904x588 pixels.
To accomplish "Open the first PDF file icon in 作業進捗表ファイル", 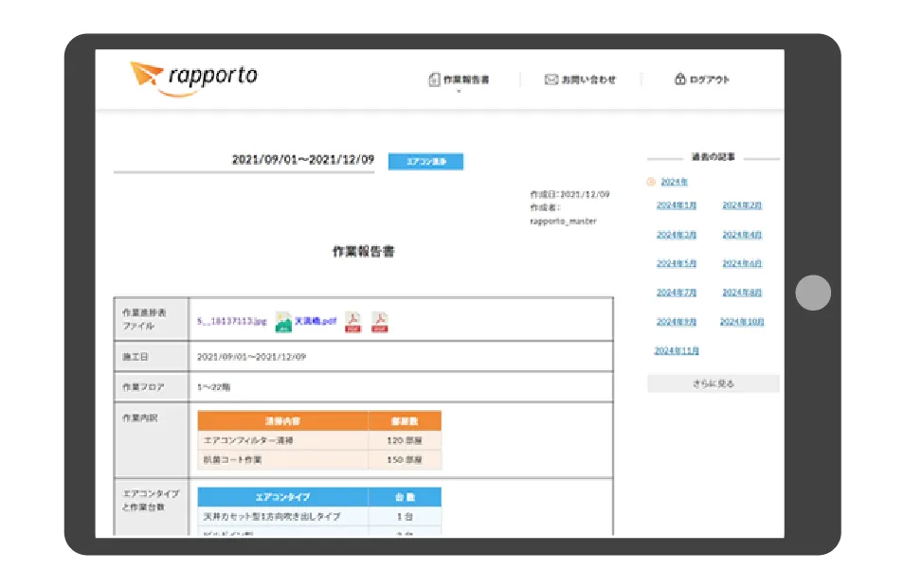I will 353,322.
